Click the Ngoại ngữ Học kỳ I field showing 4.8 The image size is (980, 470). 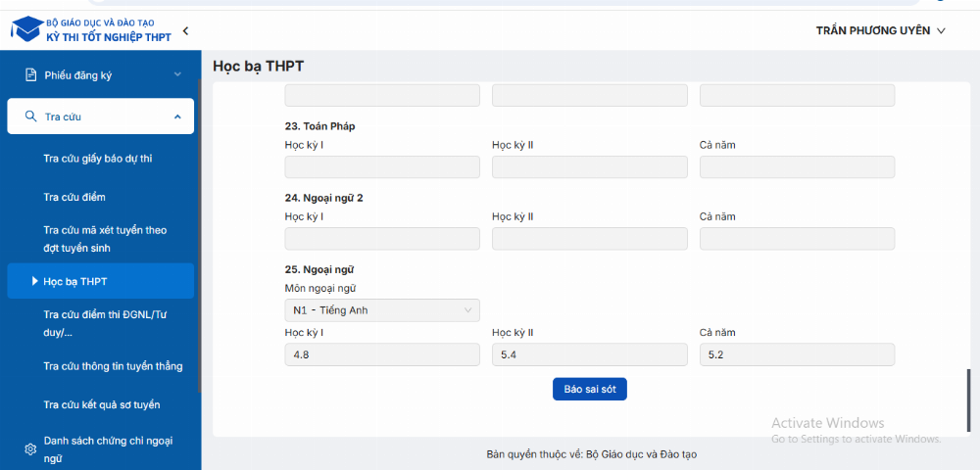click(x=382, y=354)
